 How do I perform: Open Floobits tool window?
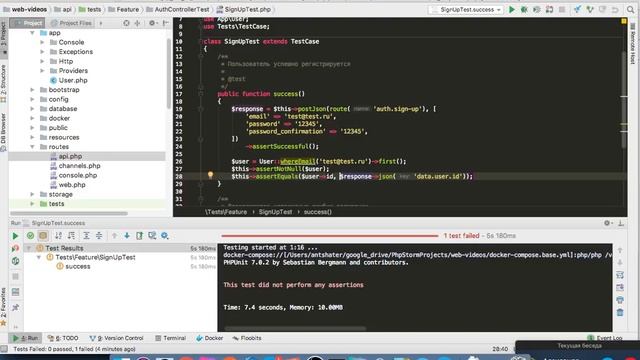(x=247, y=338)
